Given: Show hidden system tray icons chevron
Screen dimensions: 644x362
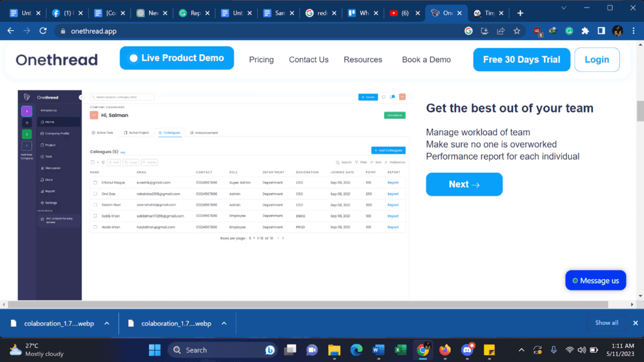Looking at the screenshot, I should (521, 350).
